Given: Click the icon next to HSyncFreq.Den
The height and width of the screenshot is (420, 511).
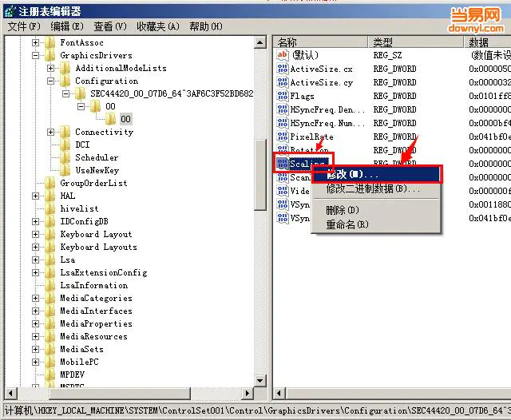Looking at the screenshot, I should click(x=282, y=109).
